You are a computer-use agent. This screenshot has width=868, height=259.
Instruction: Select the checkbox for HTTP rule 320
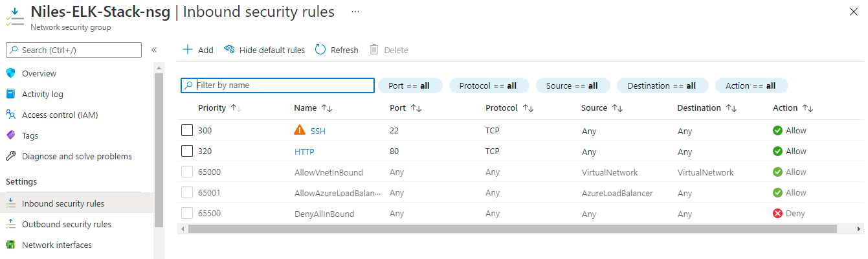pos(187,151)
